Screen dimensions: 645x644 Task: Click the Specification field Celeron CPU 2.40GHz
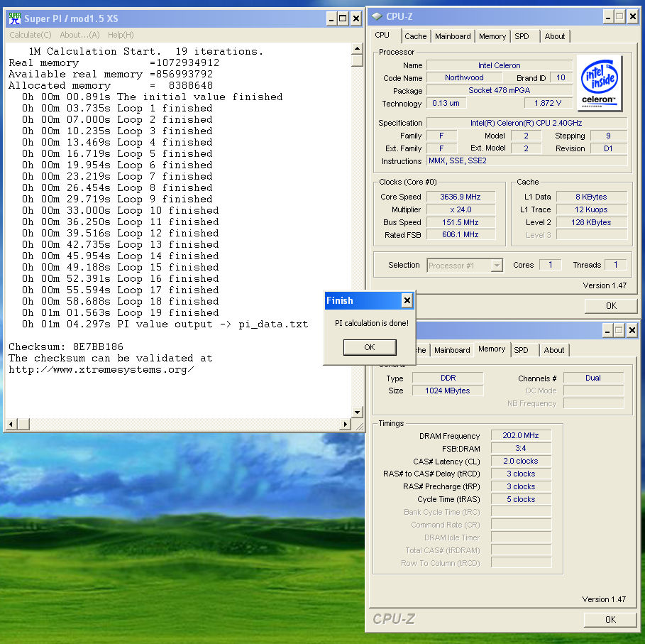(527, 123)
